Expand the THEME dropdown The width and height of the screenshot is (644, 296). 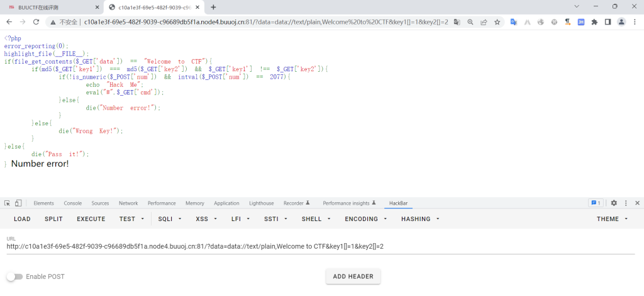tap(612, 219)
